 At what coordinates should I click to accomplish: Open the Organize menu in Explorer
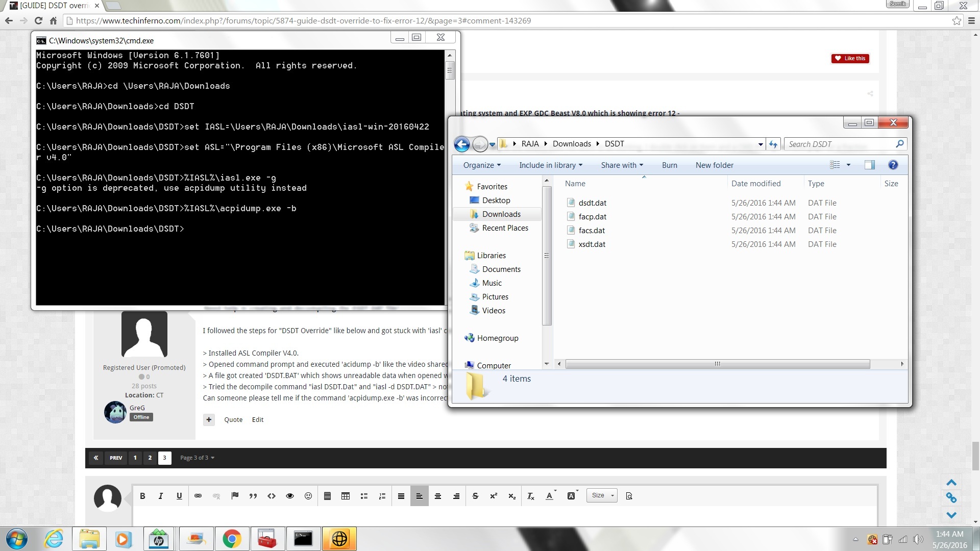pos(482,165)
